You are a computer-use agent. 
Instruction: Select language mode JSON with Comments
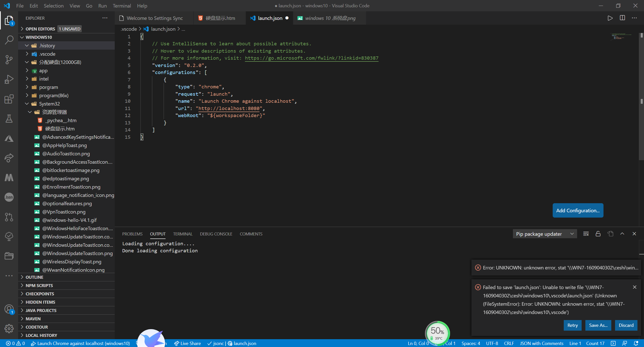(x=542, y=343)
